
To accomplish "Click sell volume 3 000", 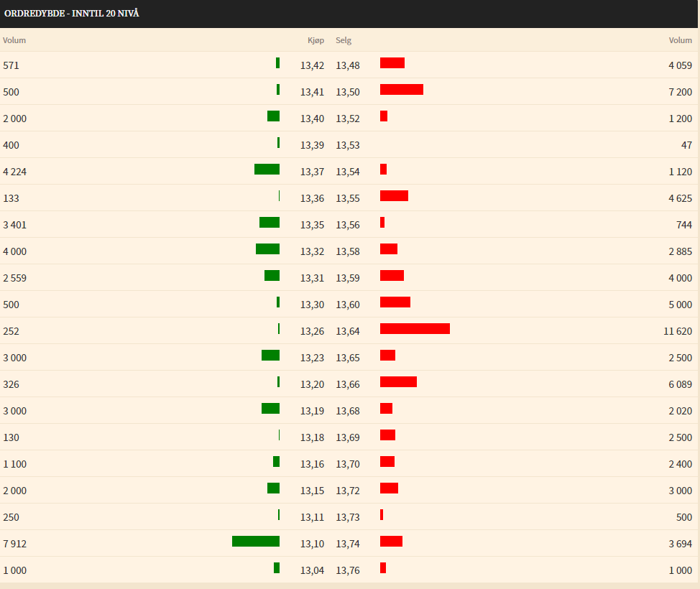I will pos(681,491).
